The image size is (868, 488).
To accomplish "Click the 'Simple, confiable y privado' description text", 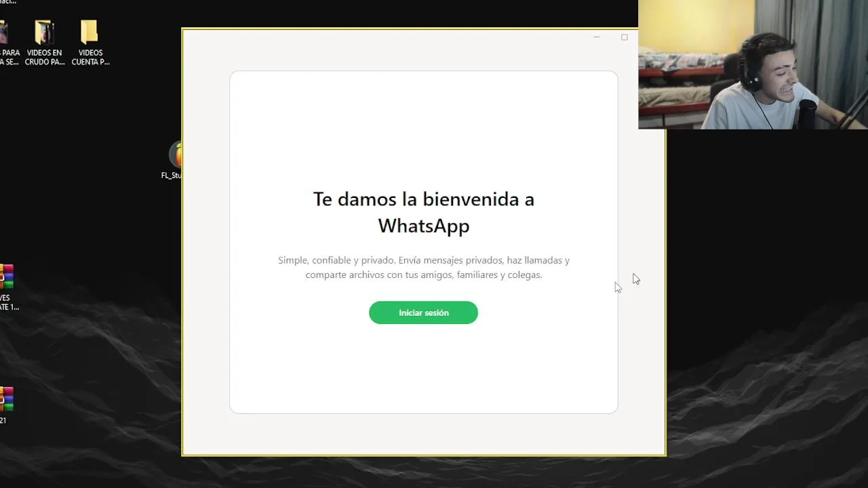I will coord(424,268).
